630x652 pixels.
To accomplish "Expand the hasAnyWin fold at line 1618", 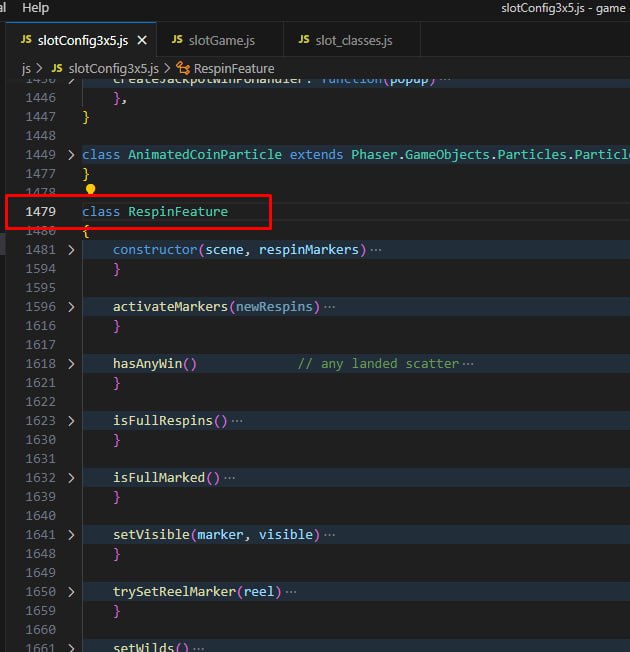I will click(x=72, y=364).
